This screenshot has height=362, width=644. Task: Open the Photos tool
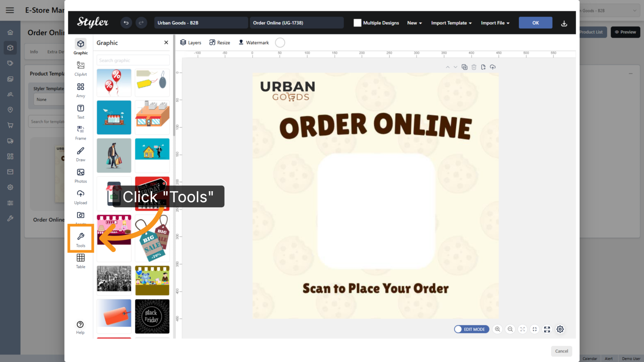(x=80, y=175)
